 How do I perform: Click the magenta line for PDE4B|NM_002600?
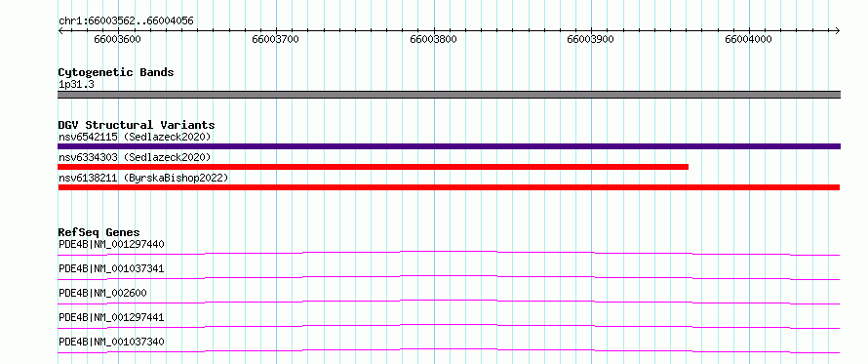point(449,302)
